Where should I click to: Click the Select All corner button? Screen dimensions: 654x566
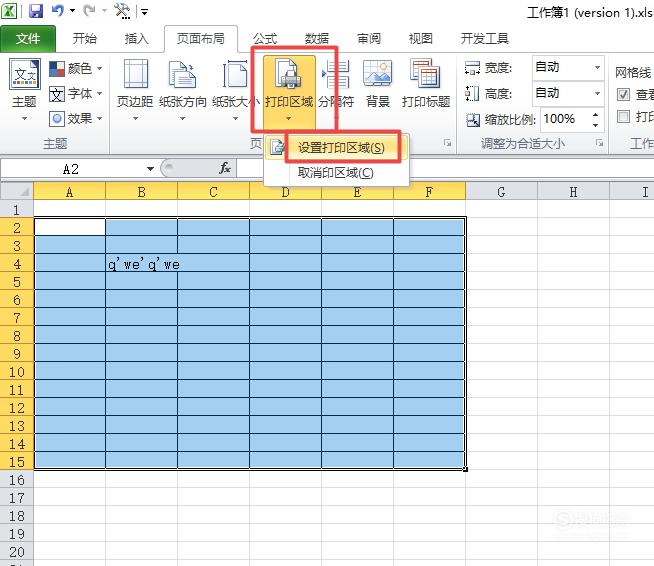click(x=17, y=192)
